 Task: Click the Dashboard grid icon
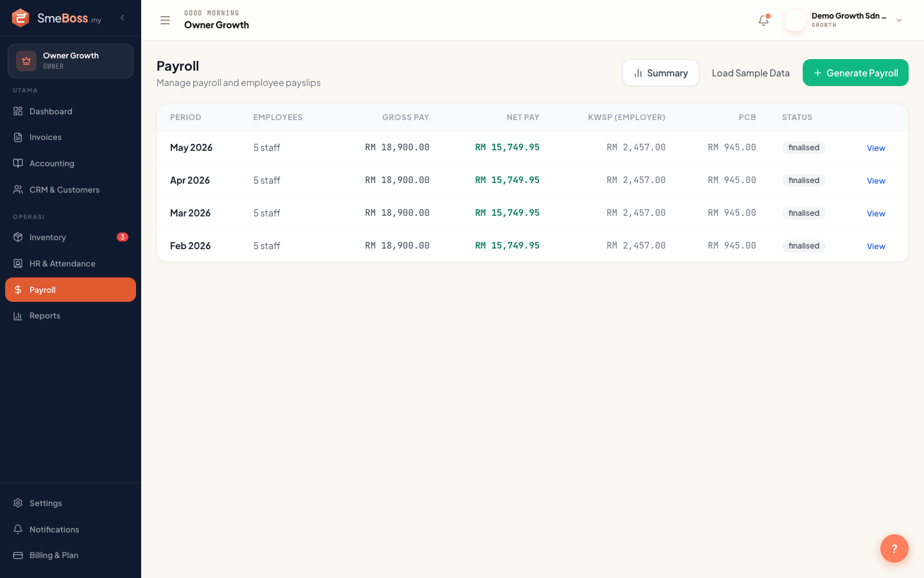[18, 111]
